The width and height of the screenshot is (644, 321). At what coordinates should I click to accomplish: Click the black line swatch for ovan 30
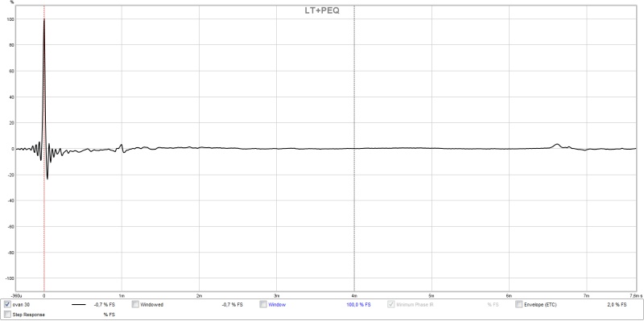click(79, 305)
